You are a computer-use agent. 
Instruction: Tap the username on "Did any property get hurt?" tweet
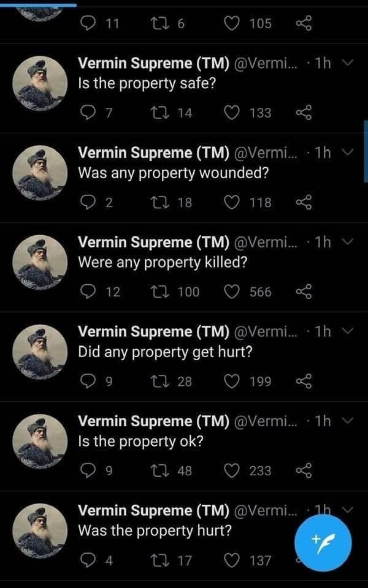pyautogui.click(x=153, y=331)
